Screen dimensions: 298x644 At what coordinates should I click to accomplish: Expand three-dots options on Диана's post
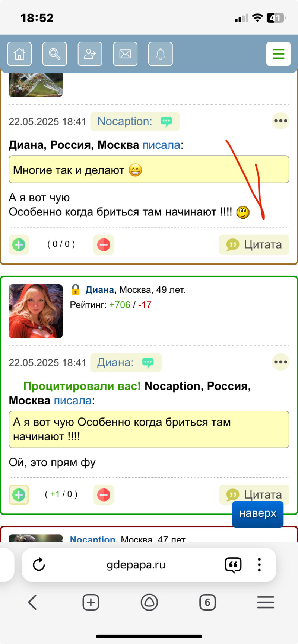280,362
